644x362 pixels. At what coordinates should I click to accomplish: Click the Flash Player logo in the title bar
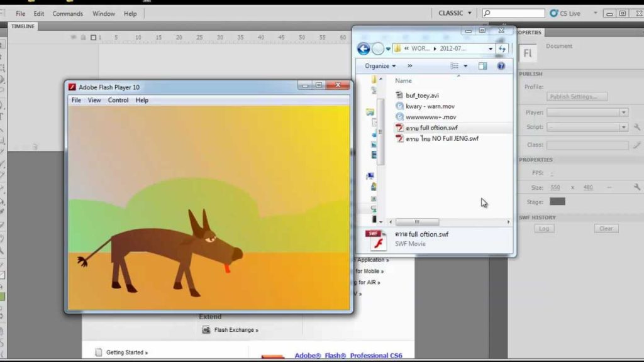click(x=72, y=87)
